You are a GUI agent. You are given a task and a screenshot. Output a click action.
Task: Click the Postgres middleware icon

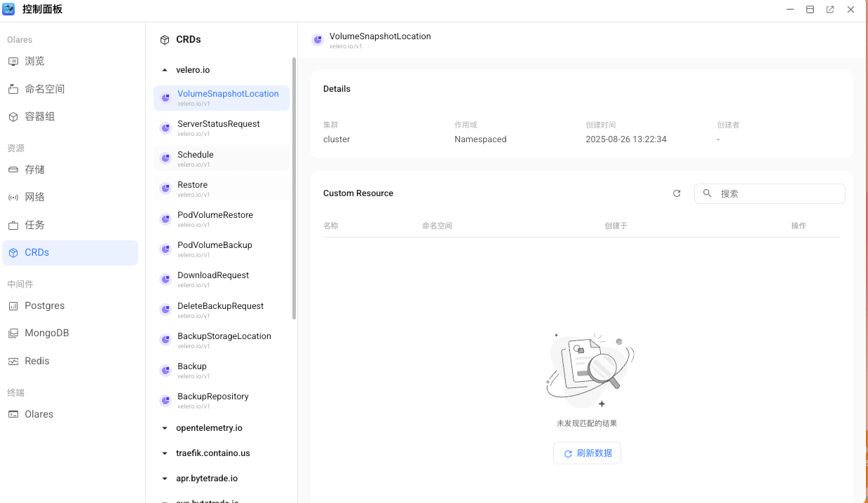click(x=13, y=306)
